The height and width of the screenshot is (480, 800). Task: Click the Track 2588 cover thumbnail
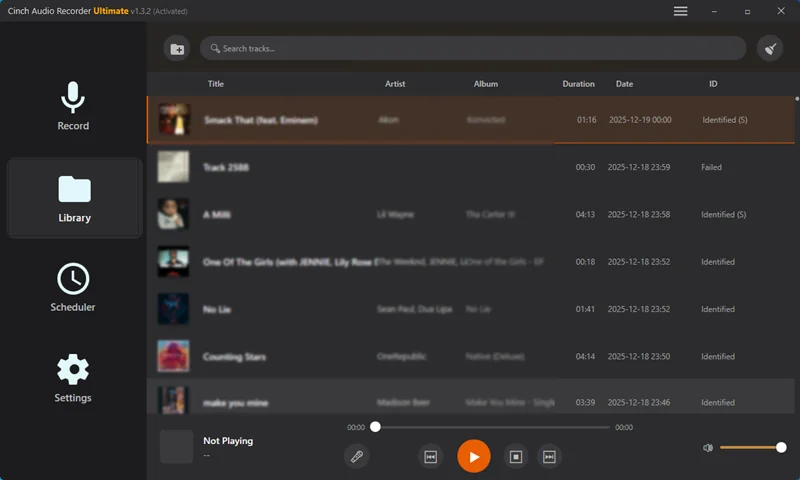[x=173, y=167]
